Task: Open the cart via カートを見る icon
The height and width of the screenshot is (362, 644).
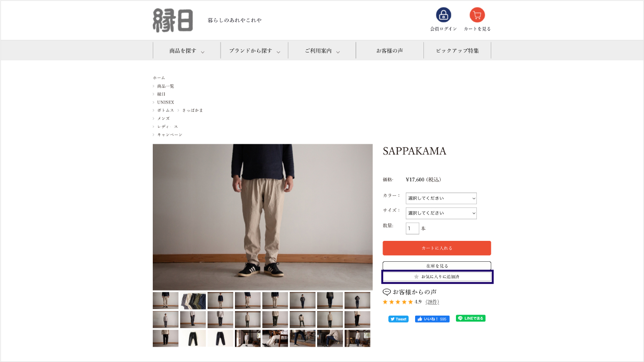Action: click(477, 15)
